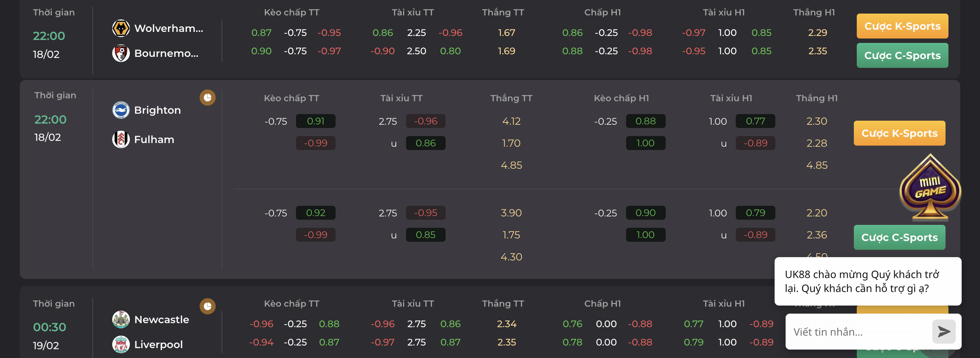Screen dimensions: 980x358
Task: Click the UK88 welcome chat message bubble
Action: [868, 281]
